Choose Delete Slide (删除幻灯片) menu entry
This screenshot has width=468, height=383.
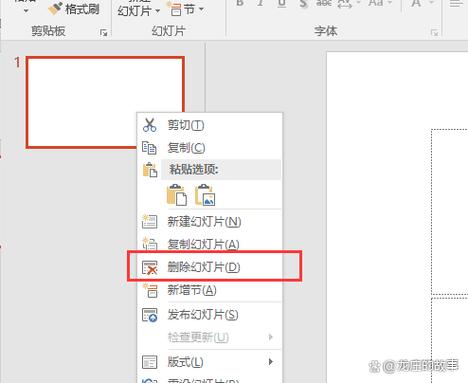click(210, 267)
